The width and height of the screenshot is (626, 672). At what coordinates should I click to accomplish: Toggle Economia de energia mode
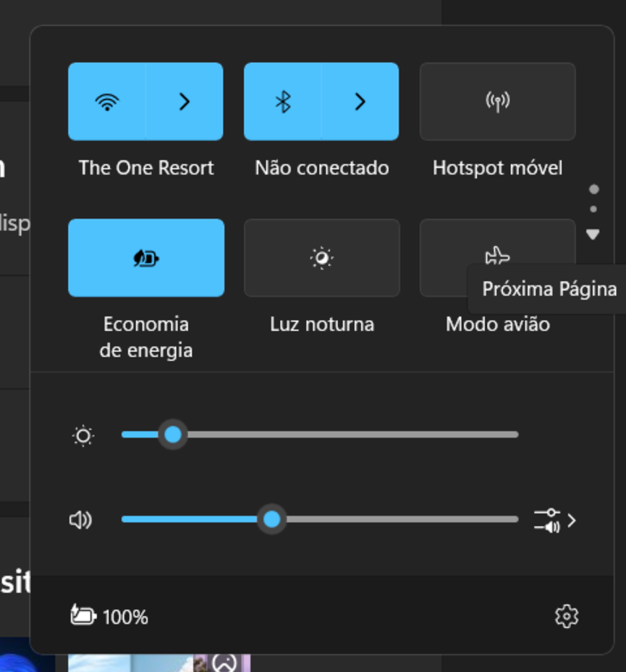(x=146, y=258)
